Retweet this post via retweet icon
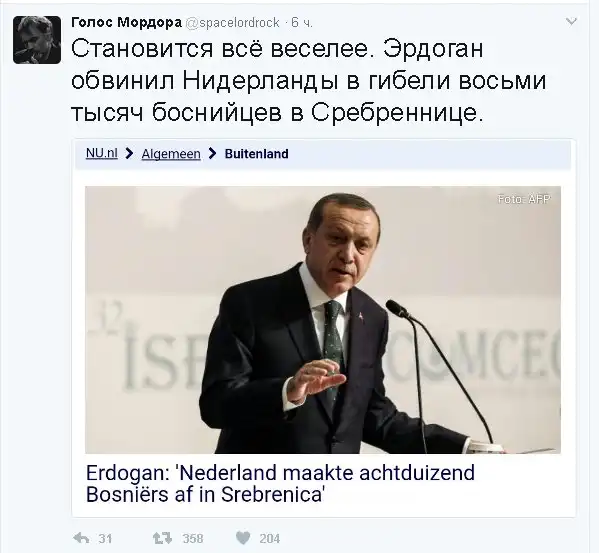 tap(162, 538)
